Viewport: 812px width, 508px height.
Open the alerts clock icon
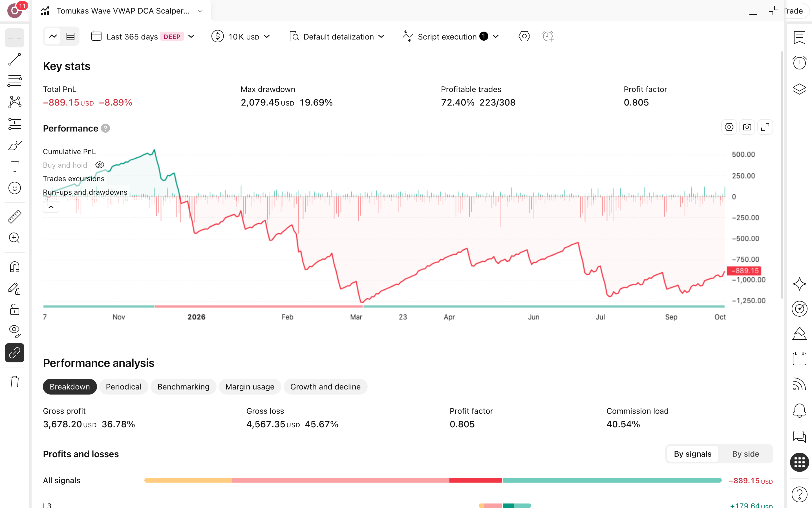click(799, 63)
